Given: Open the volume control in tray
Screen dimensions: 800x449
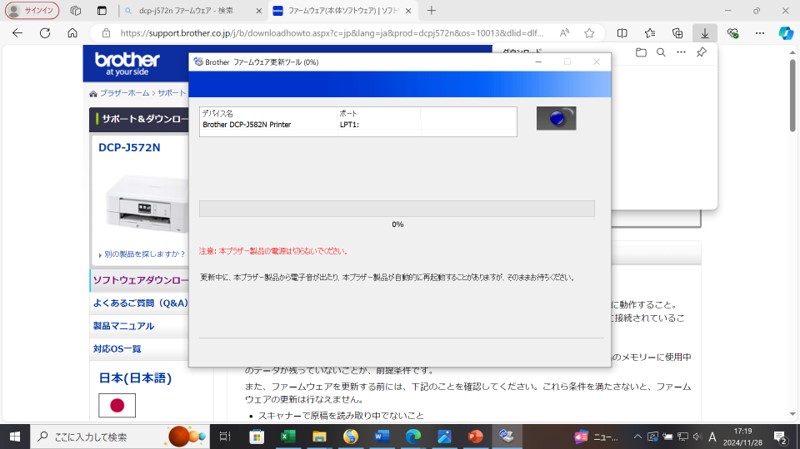Looking at the screenshot, I should [697, 437].
